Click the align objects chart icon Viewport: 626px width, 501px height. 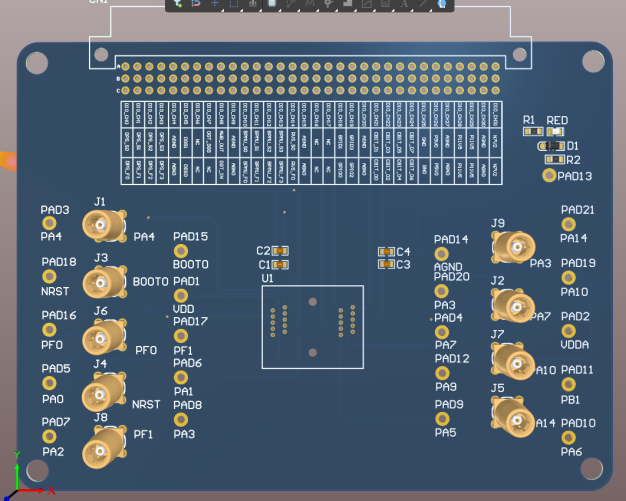252,5
